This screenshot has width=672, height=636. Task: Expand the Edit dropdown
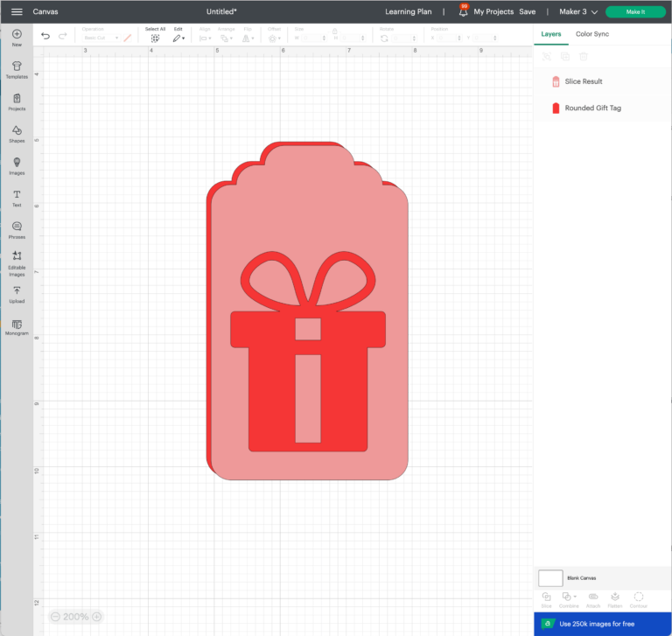coord(178,35)
